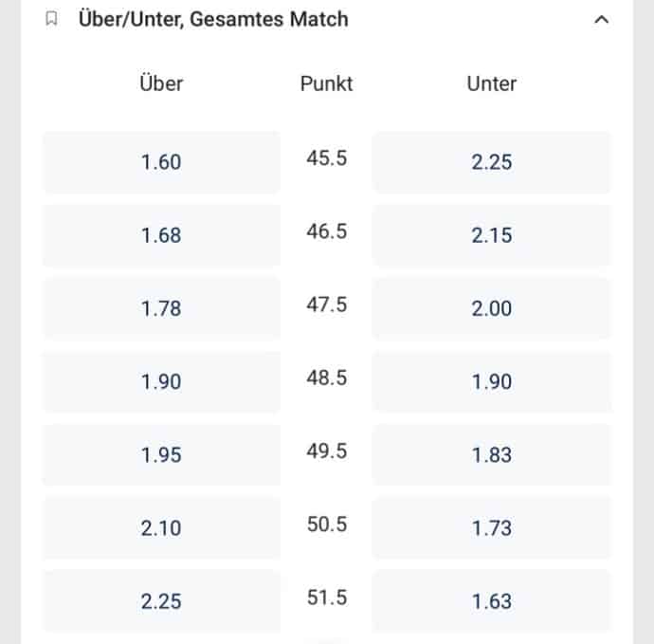This screenshot has height=644, width=654.
Task: Pick Über 51.5 at odds 2.25
Action: (x=161, y=601)
